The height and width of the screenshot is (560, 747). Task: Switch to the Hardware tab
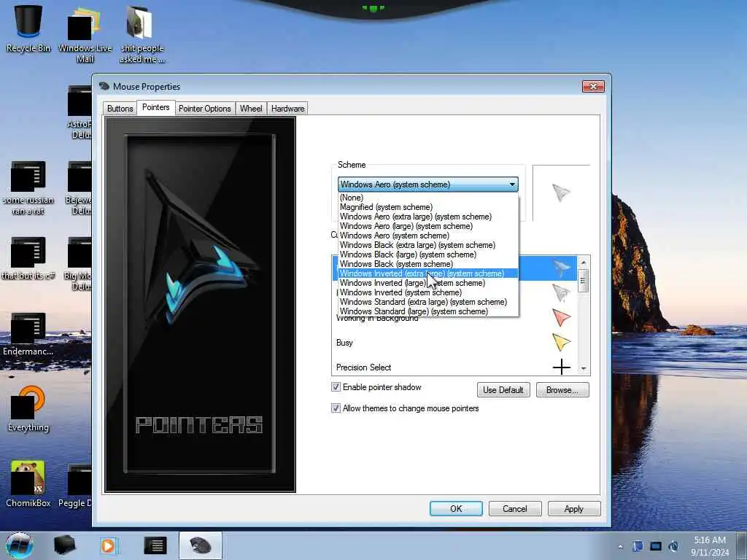point(287,109)
